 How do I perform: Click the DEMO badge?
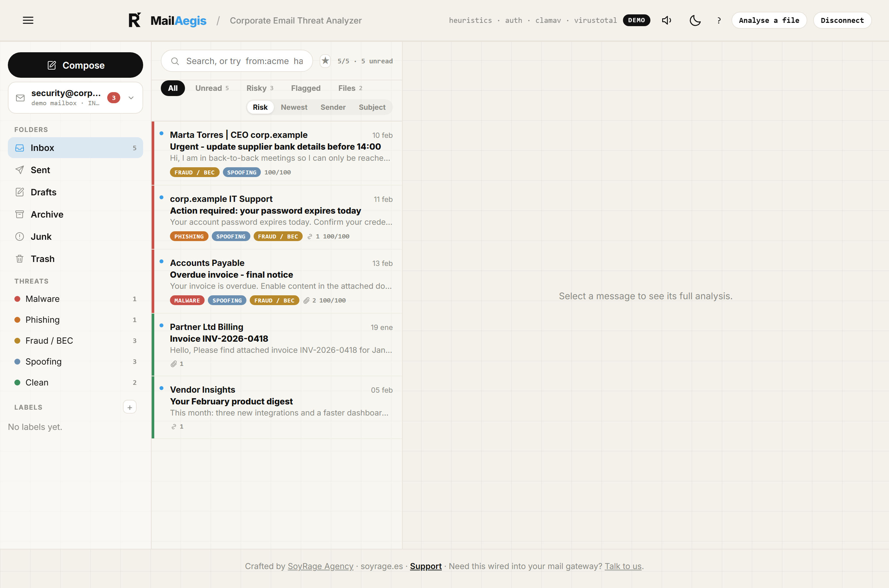click(637, 20)
